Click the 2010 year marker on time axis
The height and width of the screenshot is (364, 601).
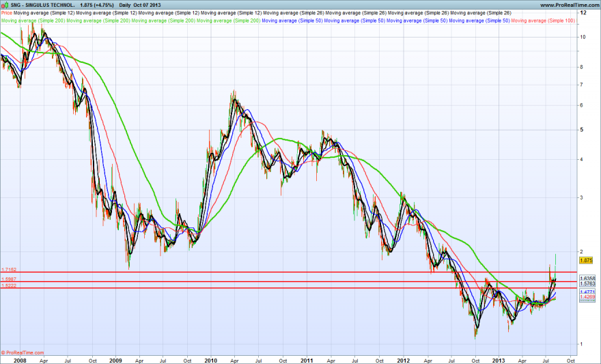(x=210, y=361)
